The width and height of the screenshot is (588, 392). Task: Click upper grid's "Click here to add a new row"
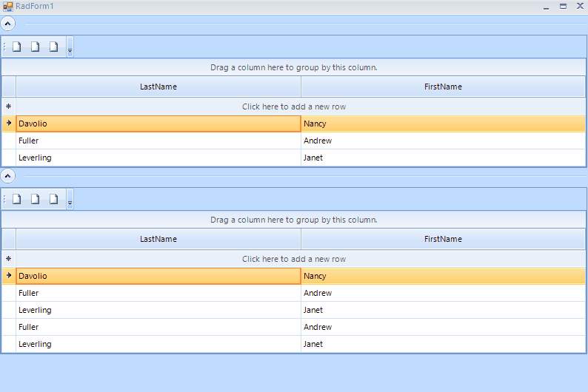pyautogui.click(x=294, y=107)
